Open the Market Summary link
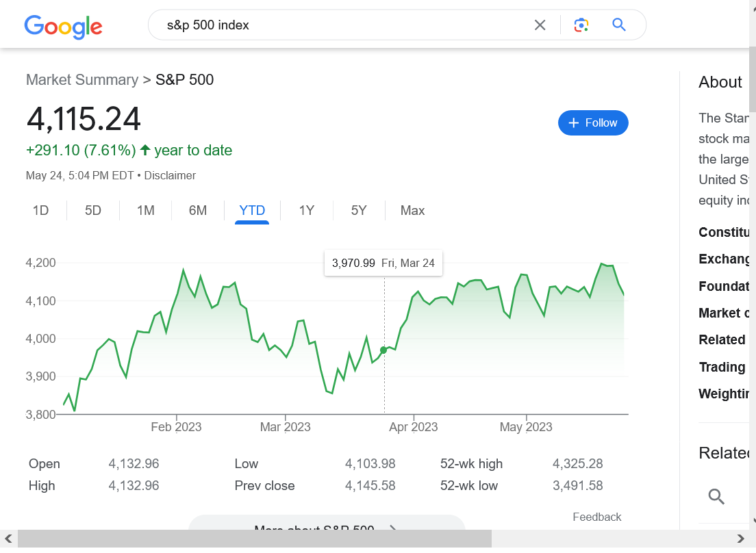 click(x=82, y=80)
